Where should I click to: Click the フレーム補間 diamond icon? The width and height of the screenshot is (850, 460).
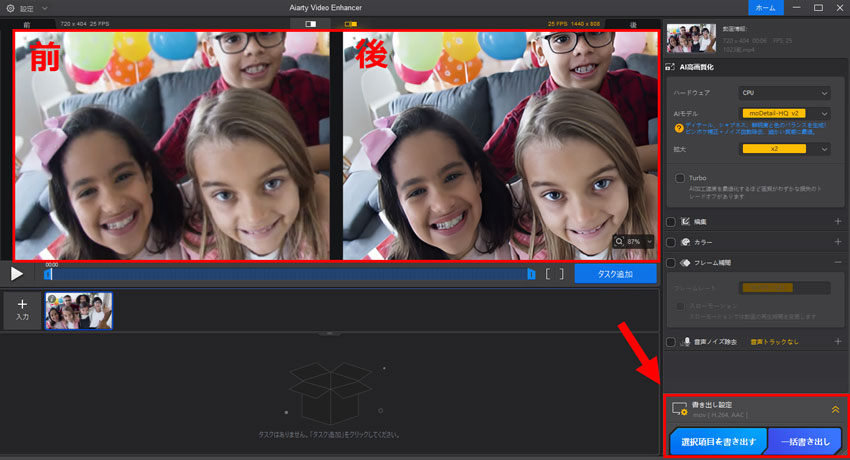[685, 263]
